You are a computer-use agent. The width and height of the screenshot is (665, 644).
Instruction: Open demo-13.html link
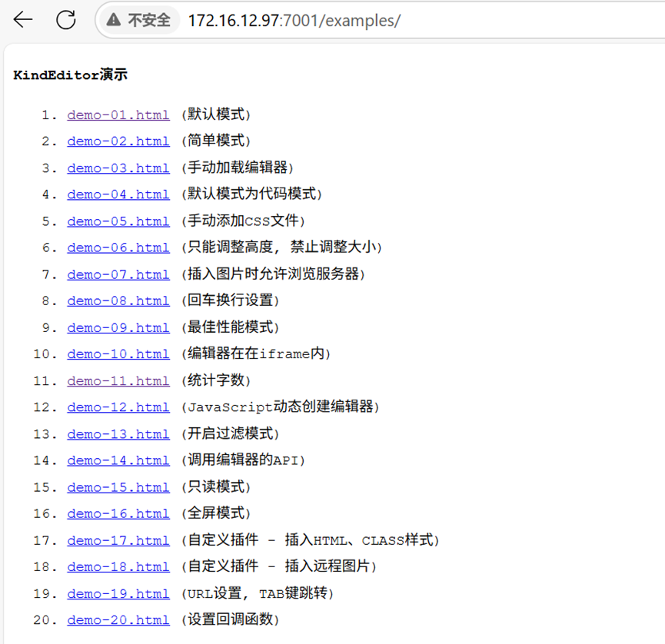(118, 434)
